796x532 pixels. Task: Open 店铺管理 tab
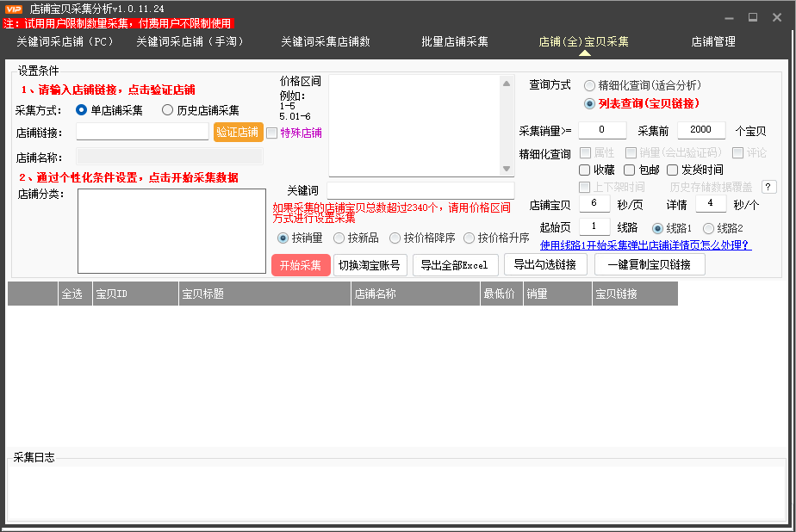(713, 41)
